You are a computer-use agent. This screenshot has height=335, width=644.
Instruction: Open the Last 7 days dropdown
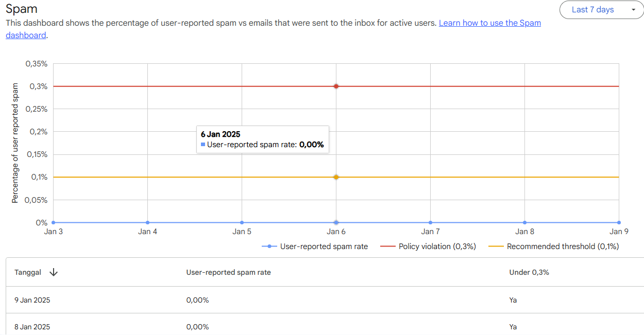[593, 10]
